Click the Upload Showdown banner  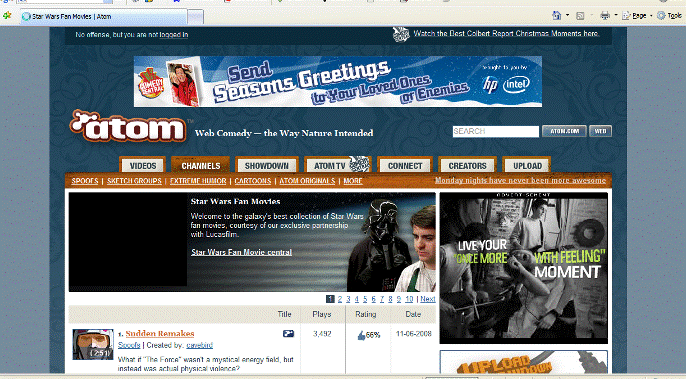coord(524,362)
